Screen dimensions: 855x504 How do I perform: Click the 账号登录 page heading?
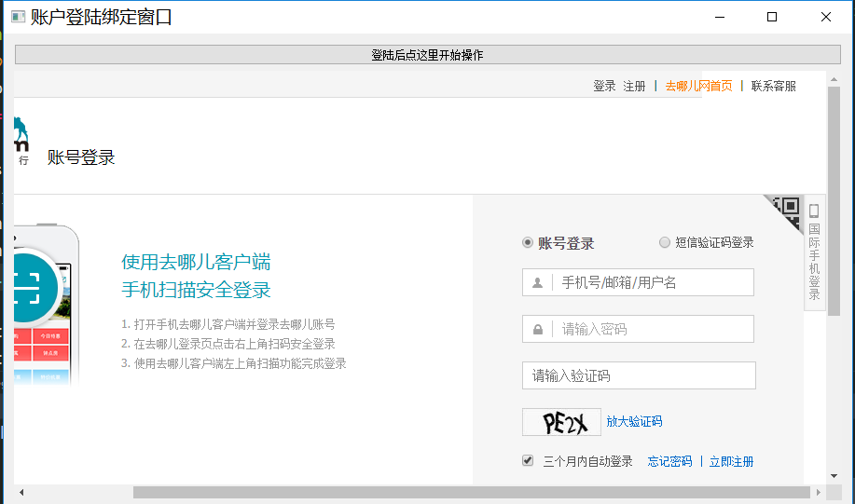click(x=81, y=157)
